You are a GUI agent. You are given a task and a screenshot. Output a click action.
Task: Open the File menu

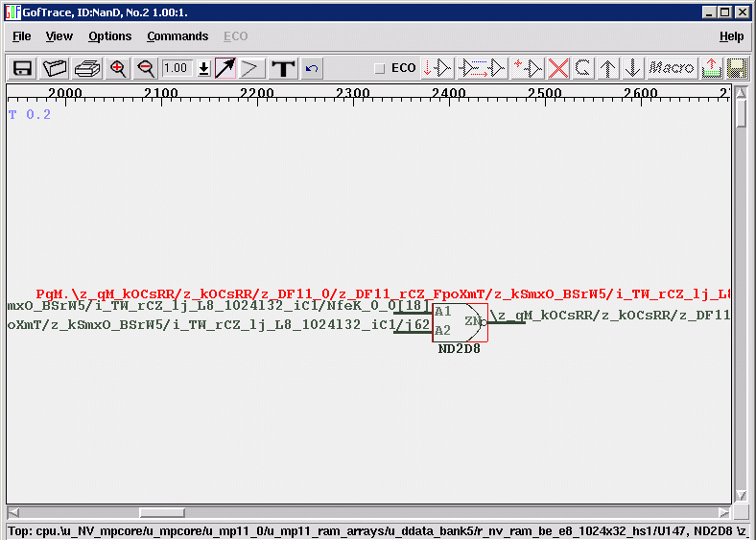(x=21, y=36)
